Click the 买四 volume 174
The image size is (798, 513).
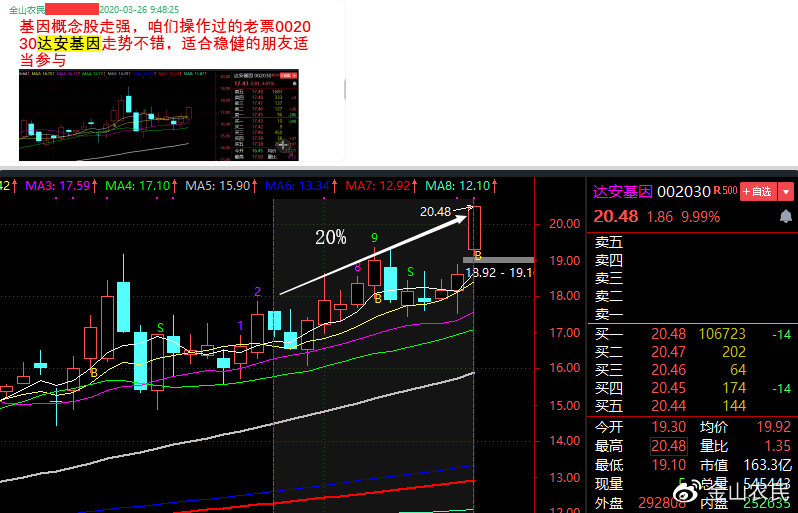(x=734, y=388)
